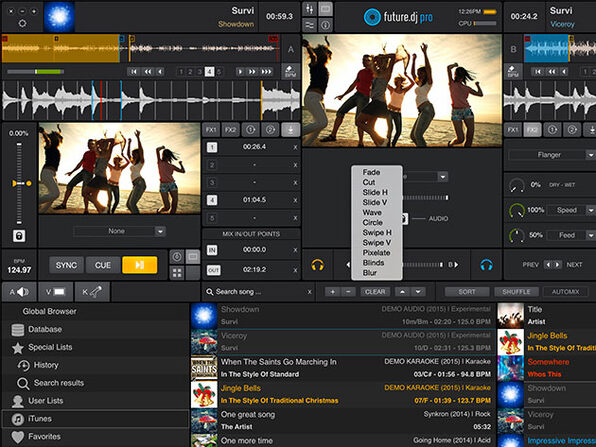The height and width of the screenshot is (447, 596).
Task: Triple fast-forward on deck A
Action: 266,71
